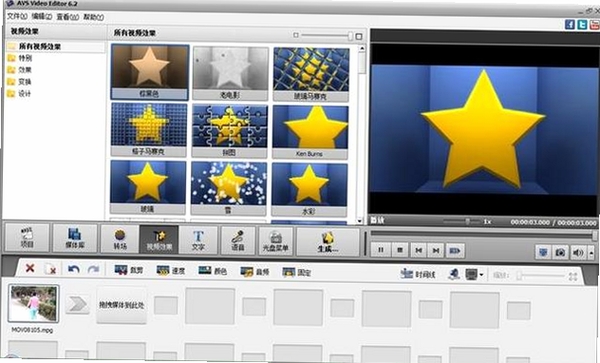Adjust the thumbnail size slider

tap(326, 36)
